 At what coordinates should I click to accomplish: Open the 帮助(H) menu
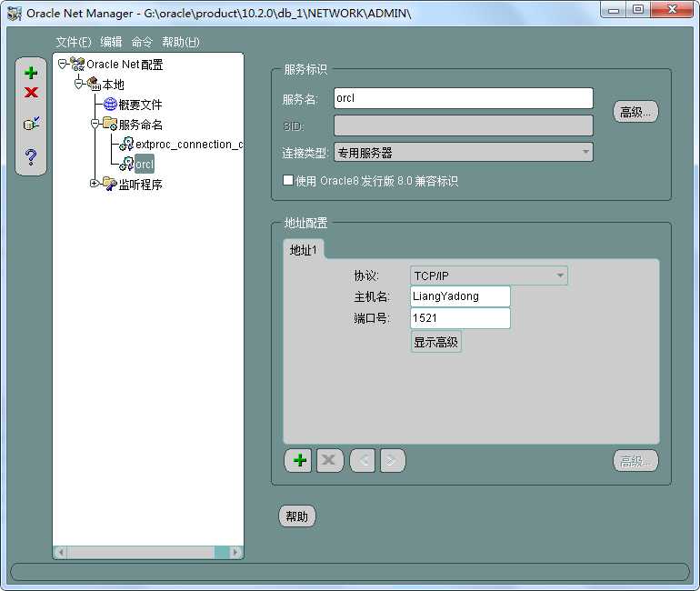pyautogui.click(x=180, y=42)
